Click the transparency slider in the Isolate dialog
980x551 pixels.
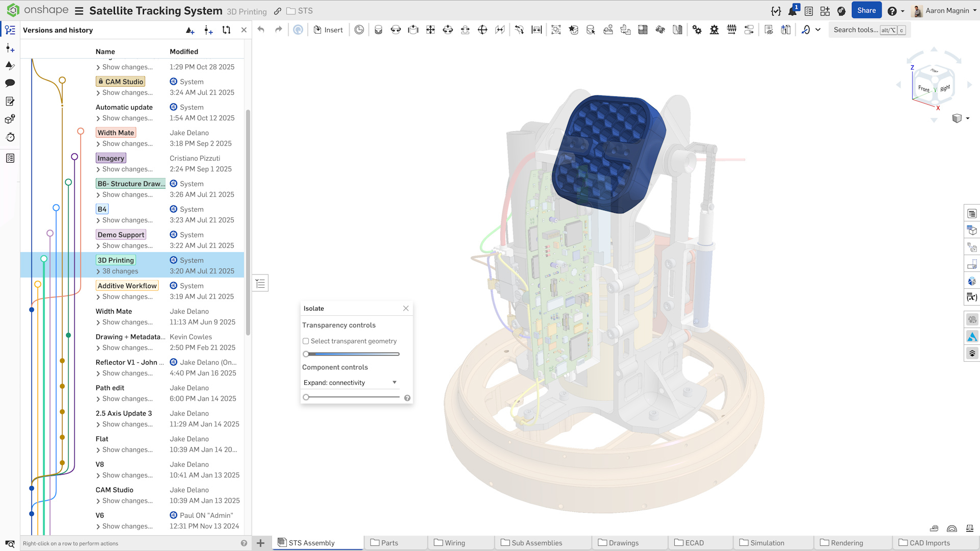click(x=352, y=354)
